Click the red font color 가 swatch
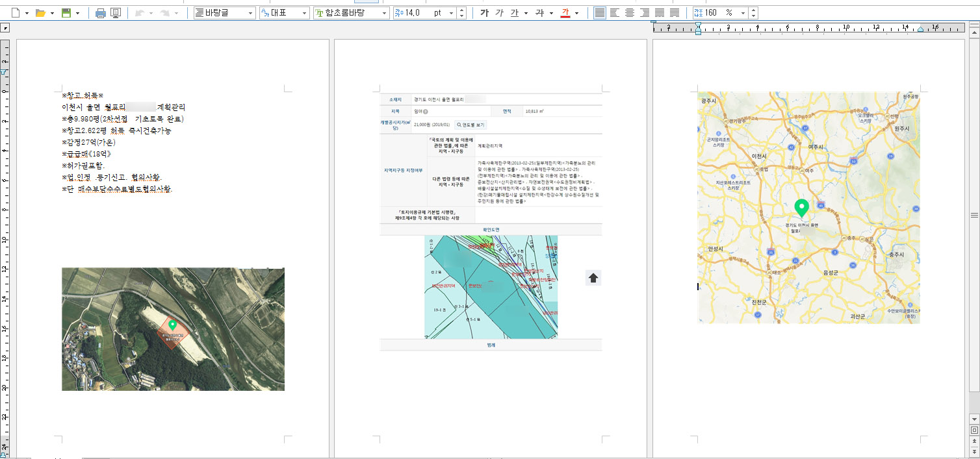 [x=565, y=13]
